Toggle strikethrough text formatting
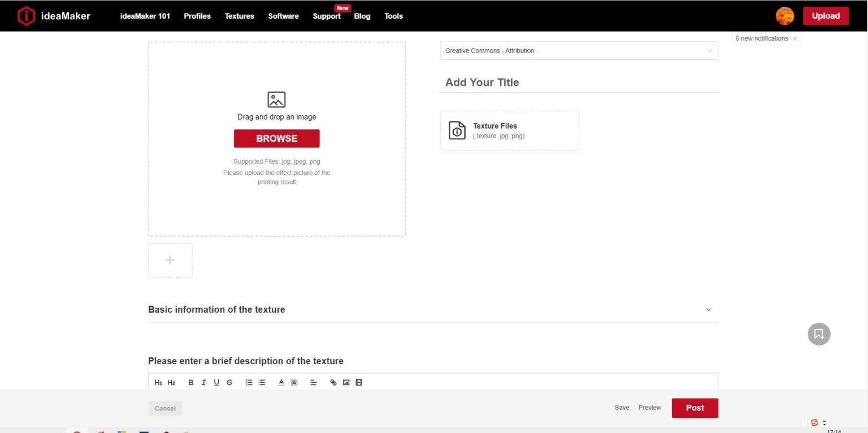Image resolution: width=868 pixels, height=433 pixels. point(229,383)
